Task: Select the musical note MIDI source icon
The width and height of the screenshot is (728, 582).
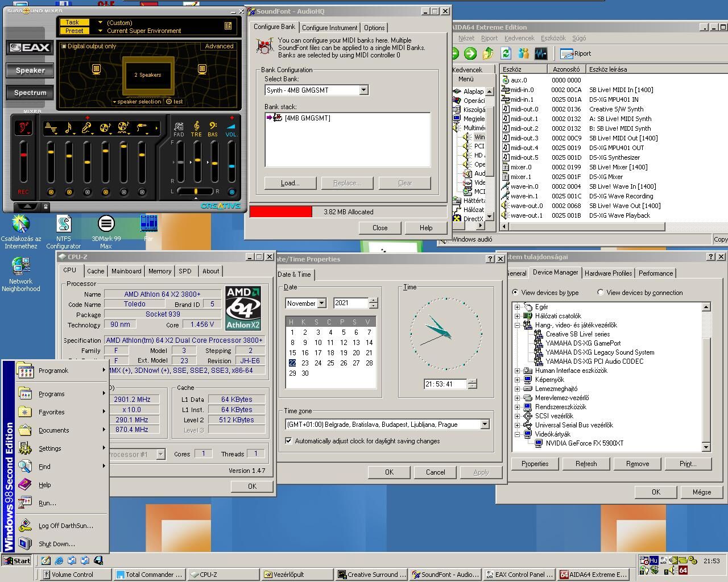Action: [x=69, y=128]
